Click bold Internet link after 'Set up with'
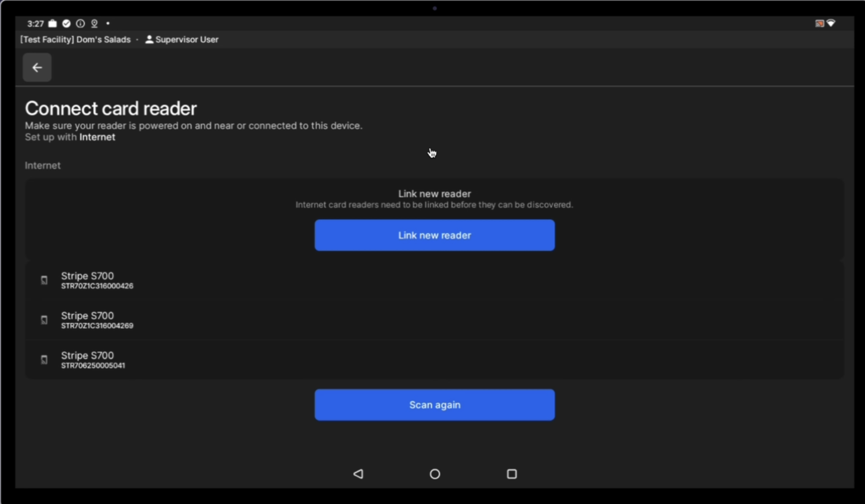 coord(97,137)
